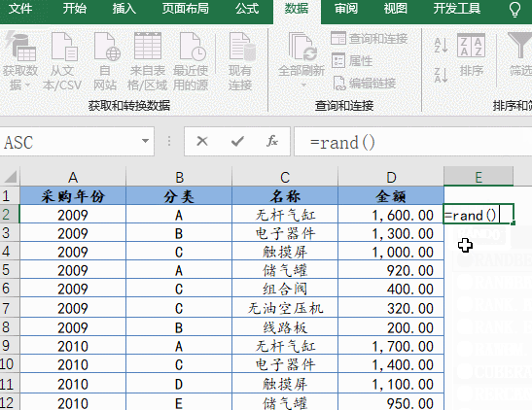Open the 文件 tab

pyautogui.click(x=19, y=9)
